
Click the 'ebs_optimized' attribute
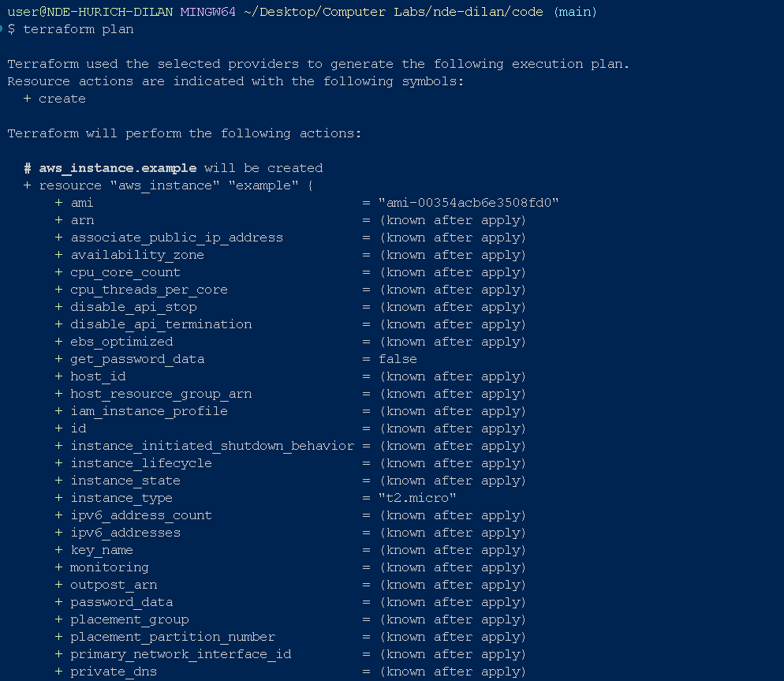(121, 342)
